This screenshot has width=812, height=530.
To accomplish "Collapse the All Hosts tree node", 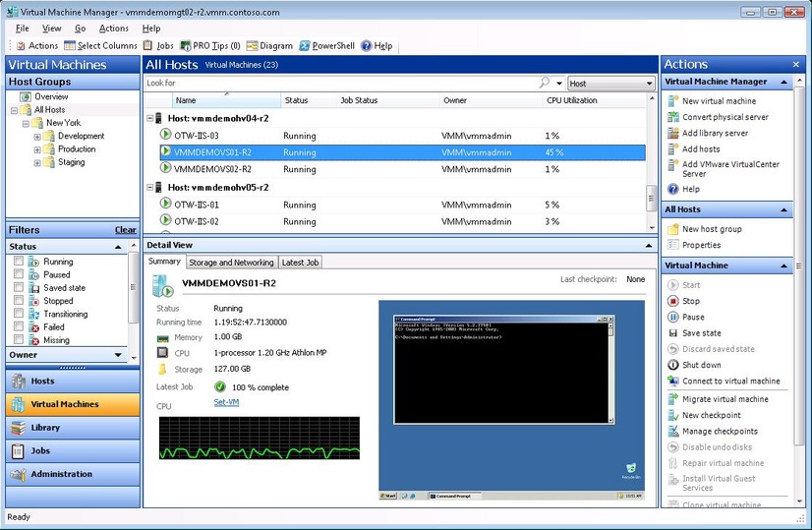I will pos(14,110).
